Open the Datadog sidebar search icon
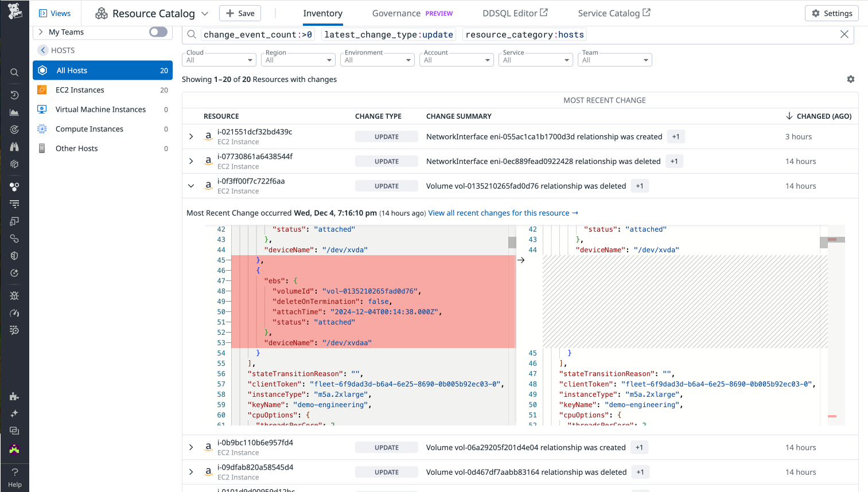Viewport: 868px width, 492px height. 14,72
